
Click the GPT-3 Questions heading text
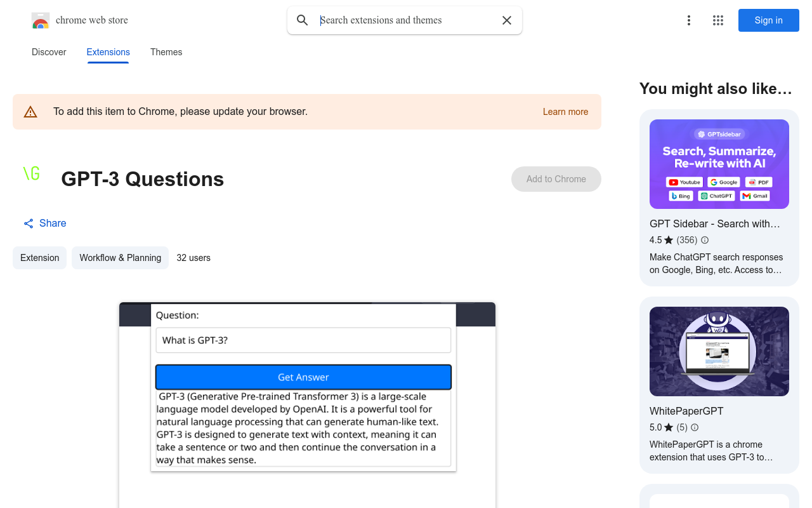pos(143,179)
